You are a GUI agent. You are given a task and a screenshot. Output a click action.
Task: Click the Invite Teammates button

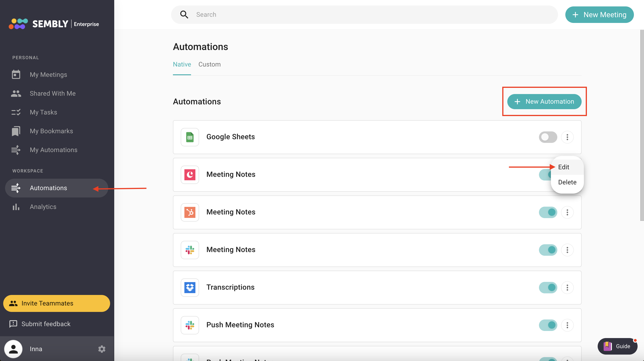pyautogui.click(x=56, y=303)
